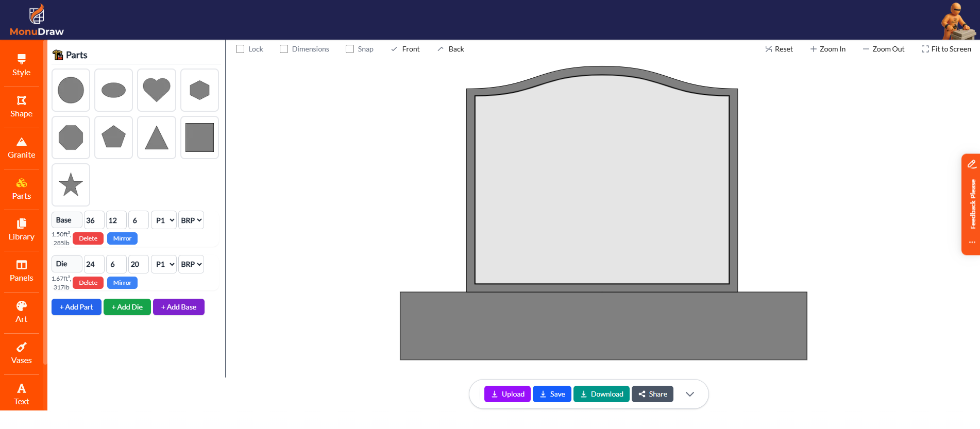Open the Base P1 polish dropdown
Image resolution: width=980 pixels, height=429 pixels.
[x=164, y=220]
